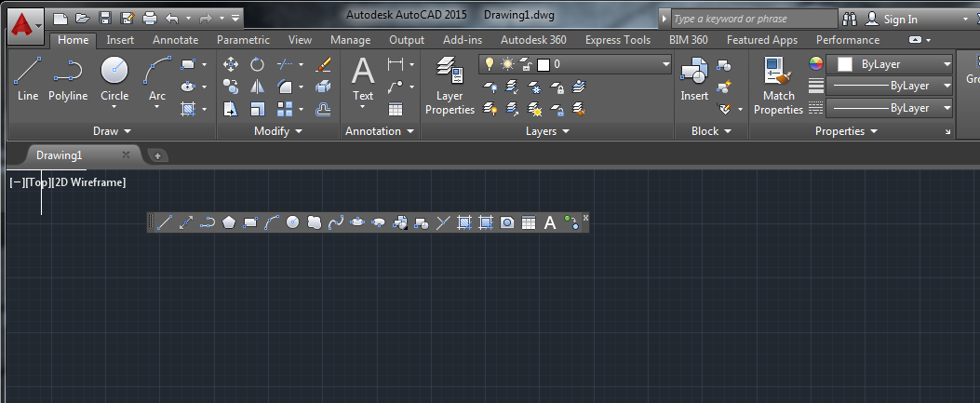Open the object color ByLayer swatch dropdown
The height and width of the screenshot is (403, 980).
point(890,64)
